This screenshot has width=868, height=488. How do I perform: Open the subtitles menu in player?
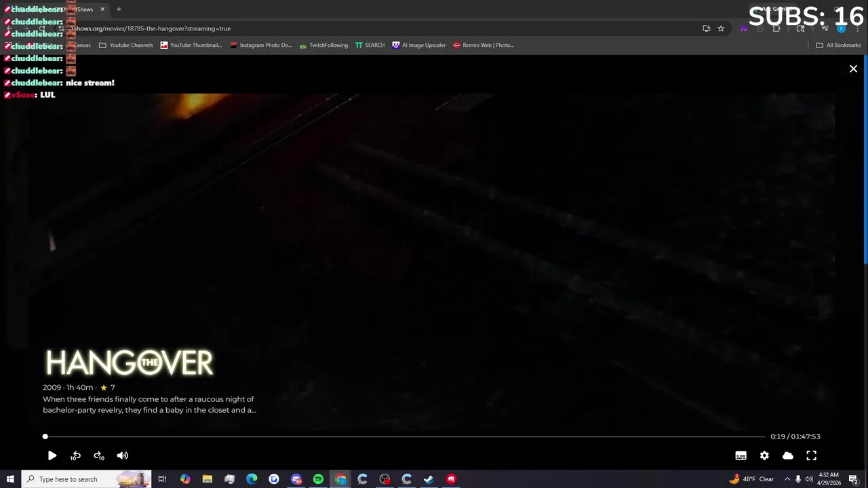click(741, 455)
